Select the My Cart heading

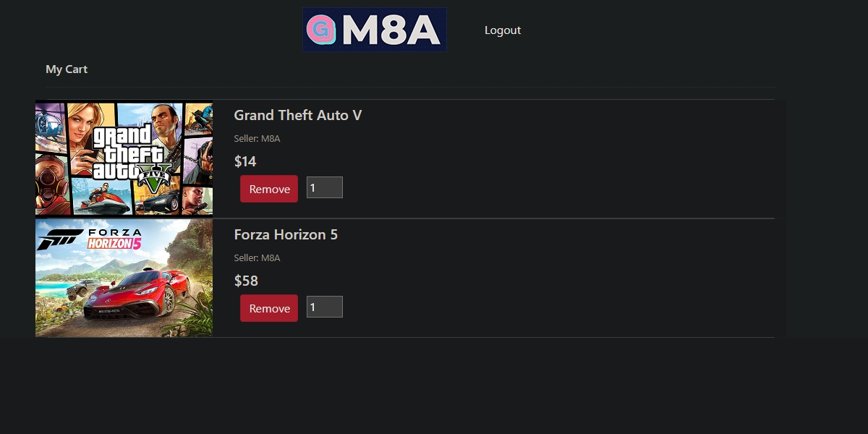click(67, 69)
